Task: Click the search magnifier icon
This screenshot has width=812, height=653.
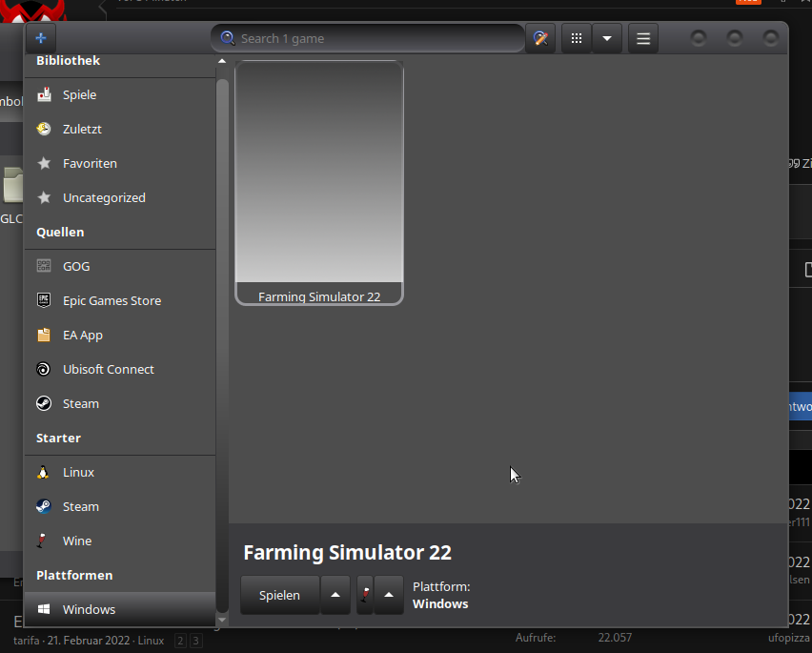Action: [x=228, y=38]
